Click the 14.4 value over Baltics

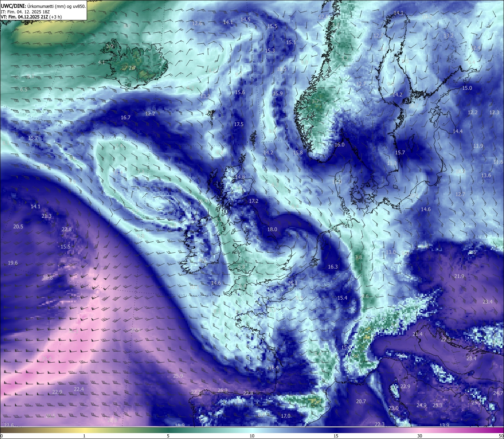(x=458, y=132)
